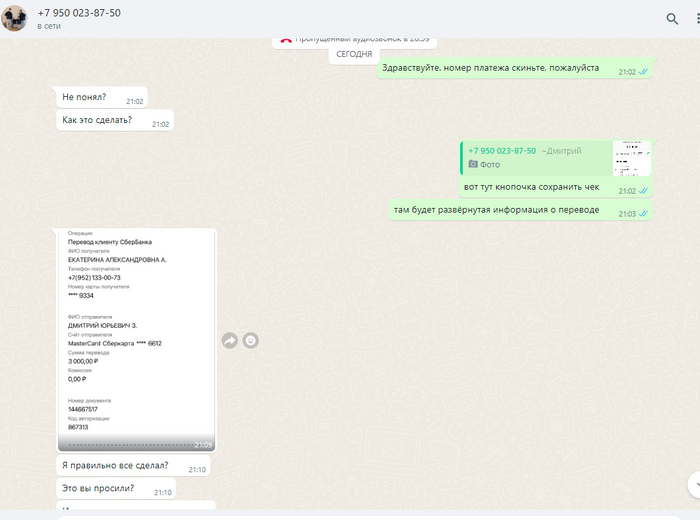This screenshot has width=700, height=520.
Task: Select message 'Здравствуйте, номер платежа скиньте, пожалуйста'
Action: point(515,68)
